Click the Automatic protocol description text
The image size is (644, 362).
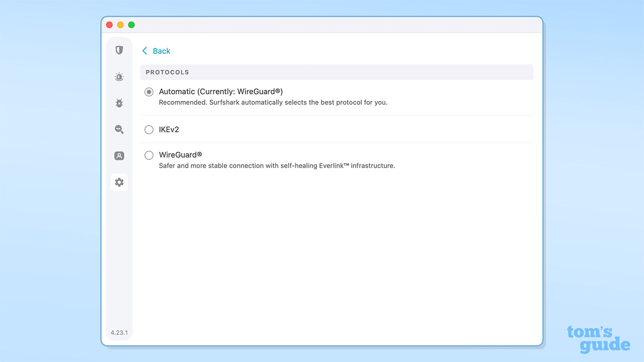273,102
